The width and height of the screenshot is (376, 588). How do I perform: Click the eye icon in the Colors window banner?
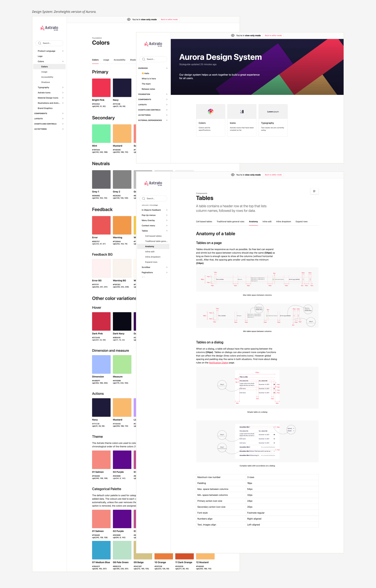pos(129,20)
